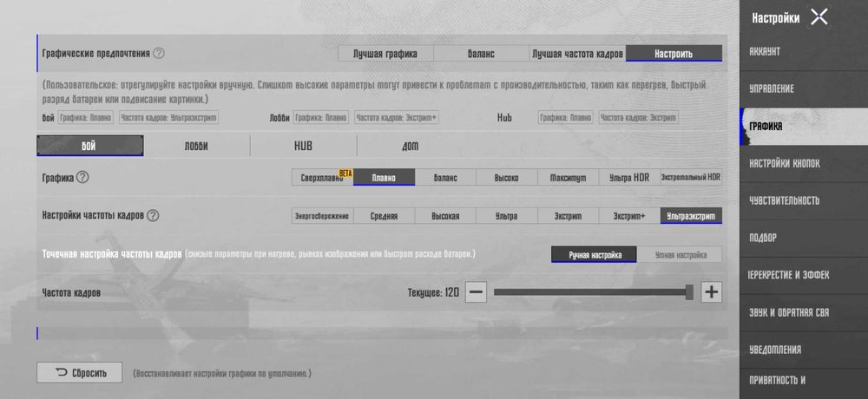Open help icon next to Графика
The image size is (868, 399).
coord(82,178)
